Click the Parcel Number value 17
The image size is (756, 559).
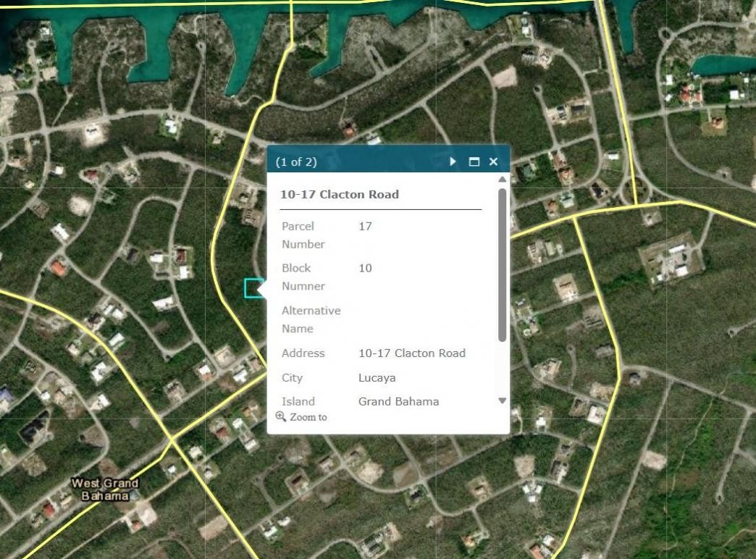coord(365,226)
